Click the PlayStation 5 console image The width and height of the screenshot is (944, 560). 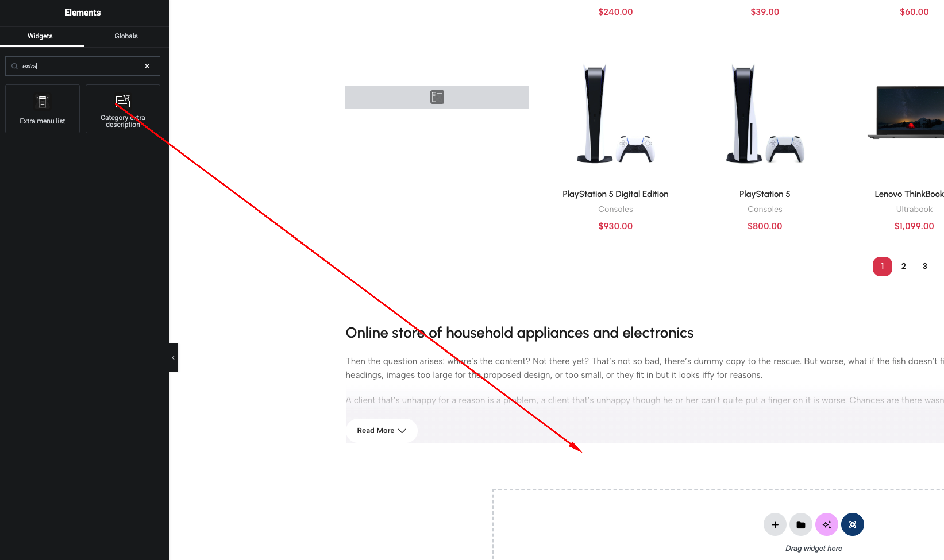coord(765,114)
